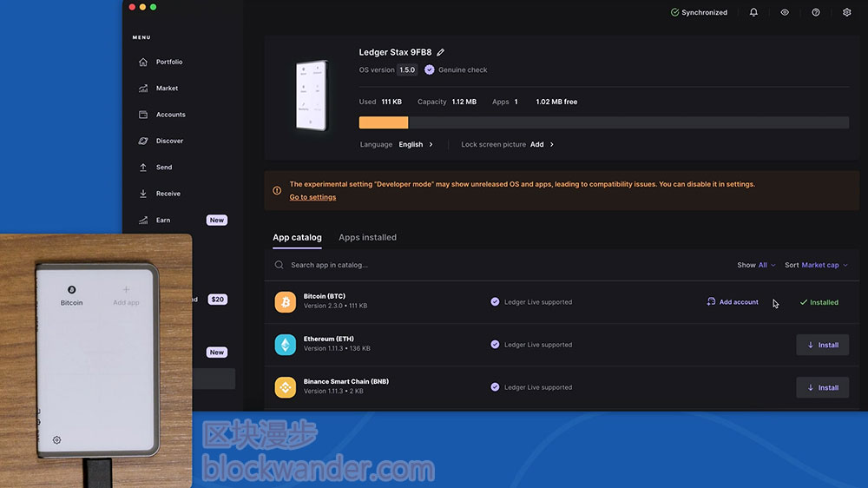
Task: Open the Discover planet icon
Action: click(x=143, y=141)
